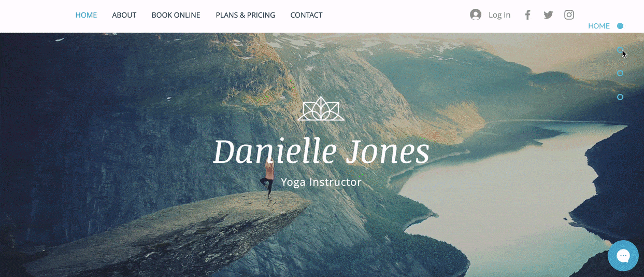The image size is (644, 277).
Task: Select the third page anchor dot
Action: point(620,73)
